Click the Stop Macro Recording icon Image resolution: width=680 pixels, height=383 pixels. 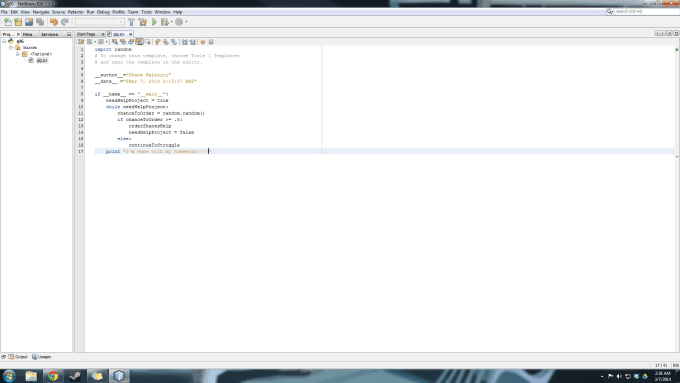211,42
